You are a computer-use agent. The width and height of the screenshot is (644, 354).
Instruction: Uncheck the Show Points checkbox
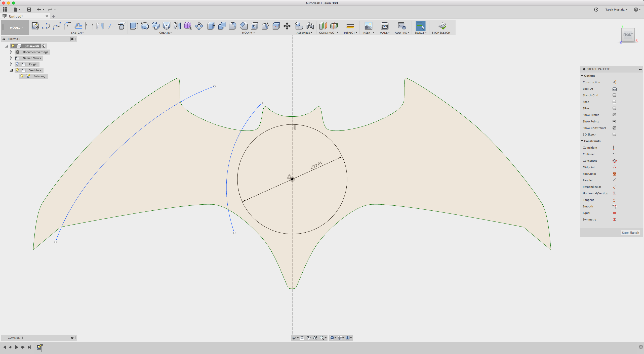614,121
